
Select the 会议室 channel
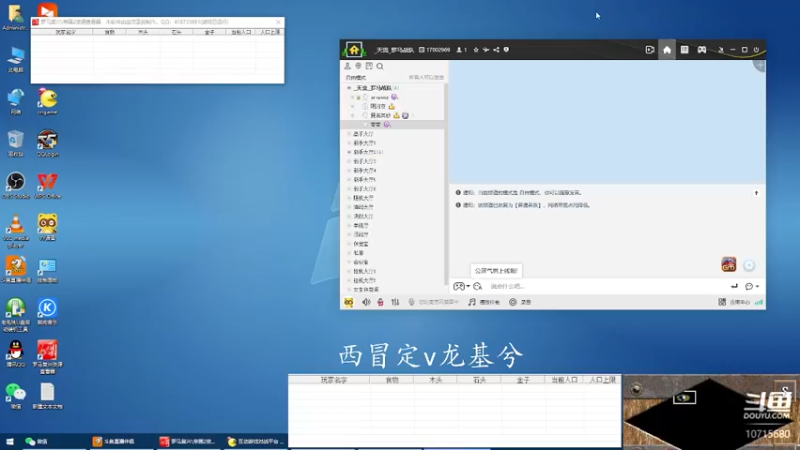pyautogui.click(x=361, y=262)
